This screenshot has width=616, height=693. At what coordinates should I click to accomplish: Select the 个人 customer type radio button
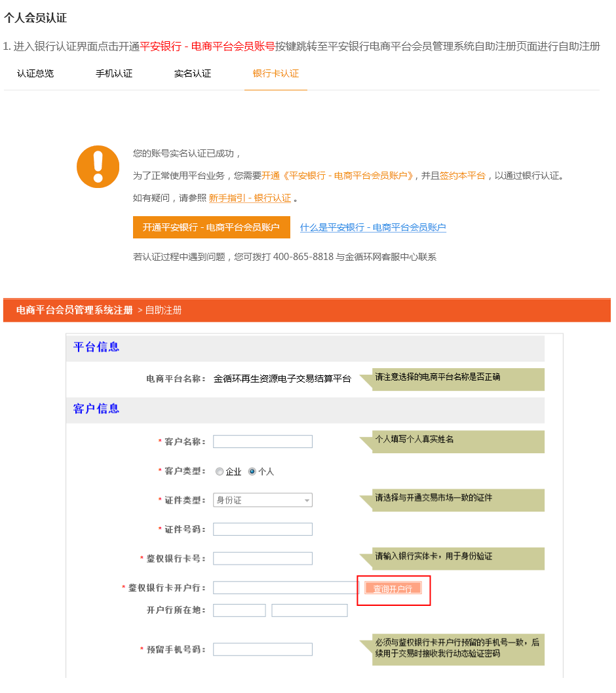[x=252, y=472]
